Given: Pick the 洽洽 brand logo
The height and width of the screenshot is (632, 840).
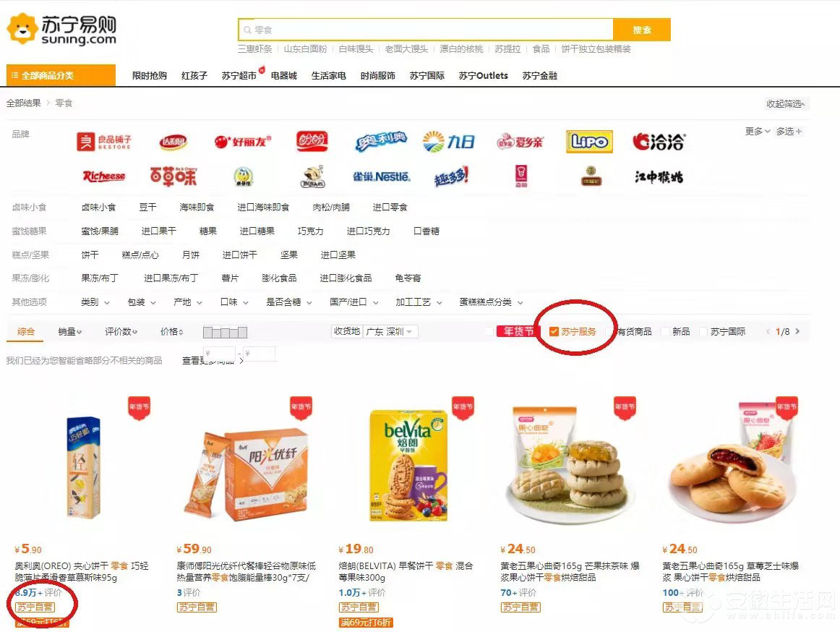Looking at the screenshot, I should (659, 142).
